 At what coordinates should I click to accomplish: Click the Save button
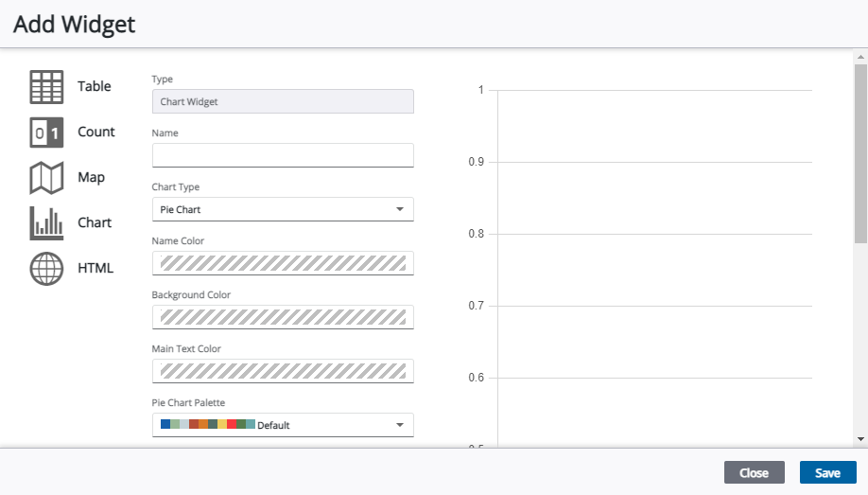click(827, 473)
